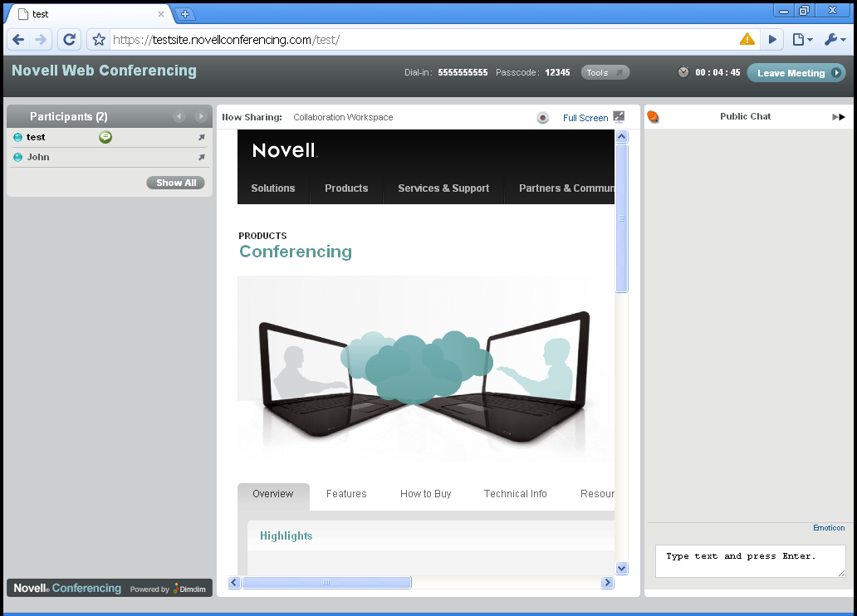The image size is (857, 616).
Task: Leave the meeting
Action: [796, 73]
